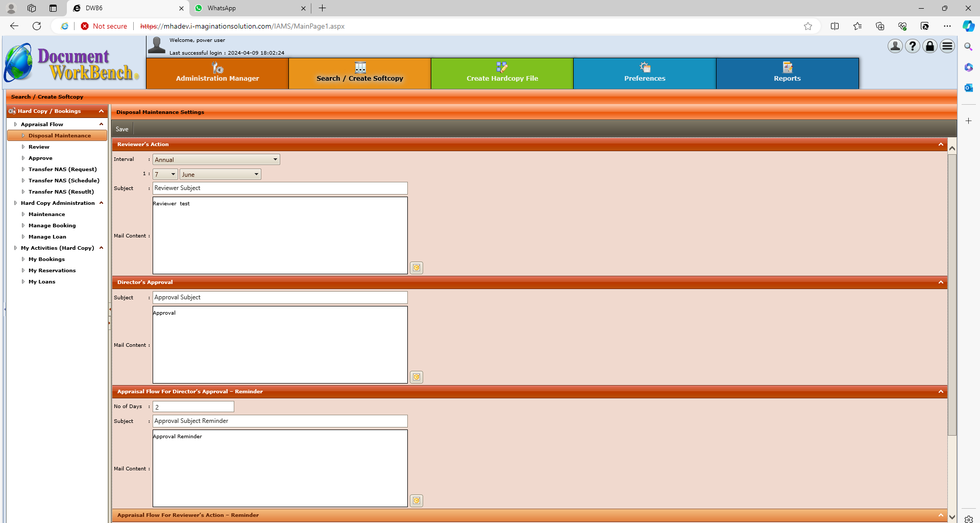The image size is (980, 523).
Task: Collapse Reviewer's Action Reminder section
Action: point(941,515)
